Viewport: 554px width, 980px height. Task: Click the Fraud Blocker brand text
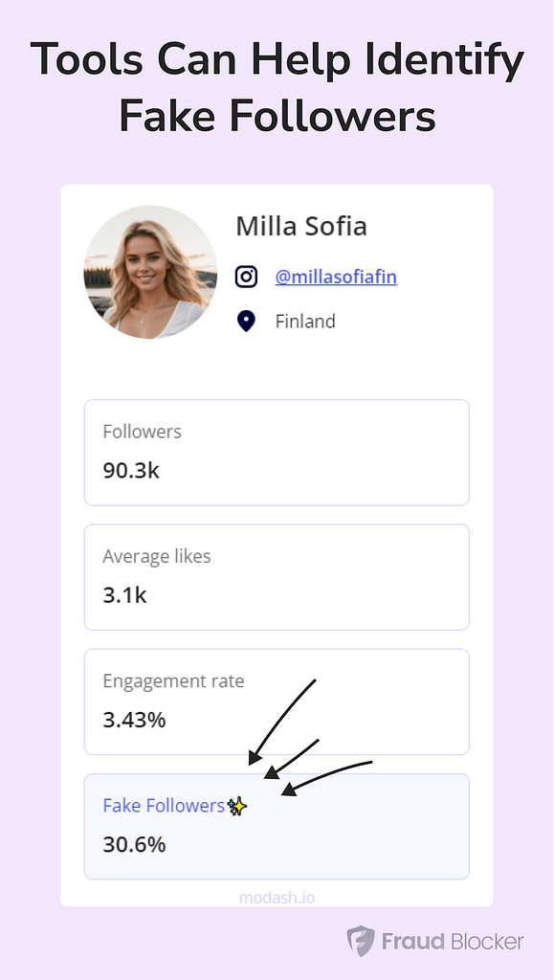(x=453, y=941)
